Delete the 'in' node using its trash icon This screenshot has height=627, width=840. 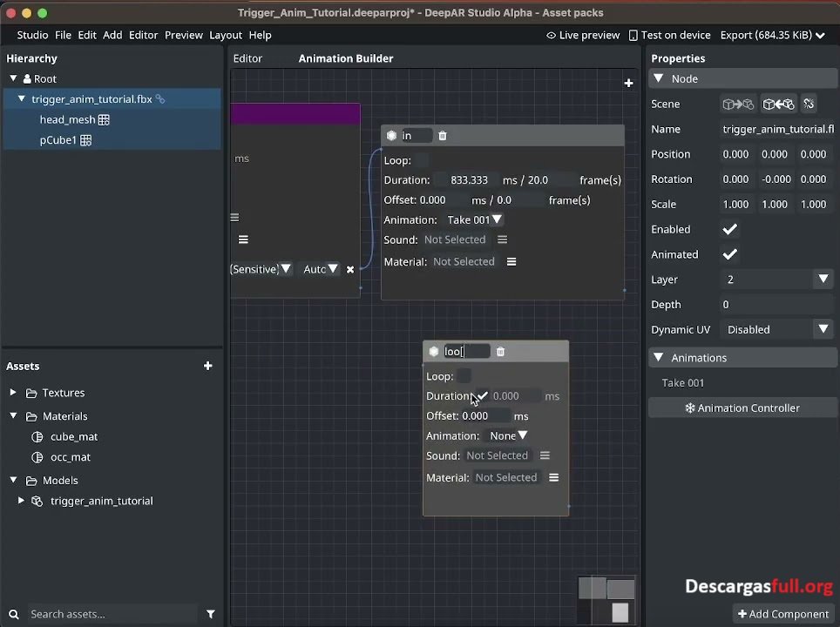point(442,136)
